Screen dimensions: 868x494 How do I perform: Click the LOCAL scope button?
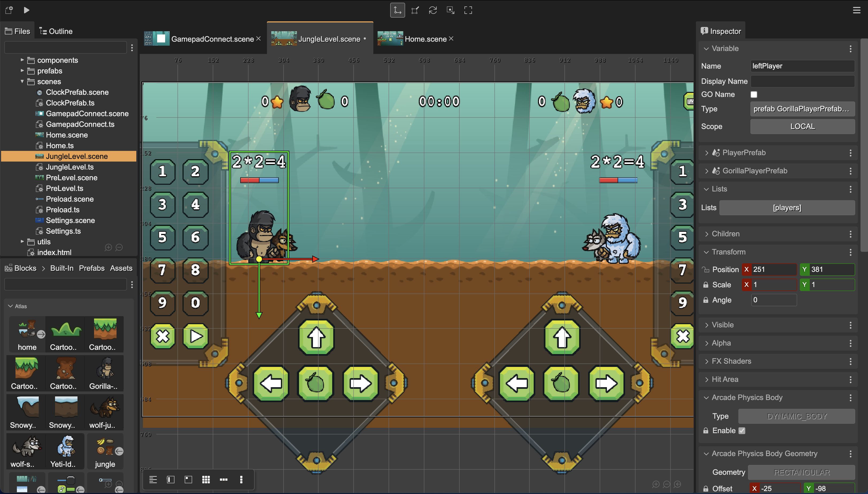pos(802,126)
